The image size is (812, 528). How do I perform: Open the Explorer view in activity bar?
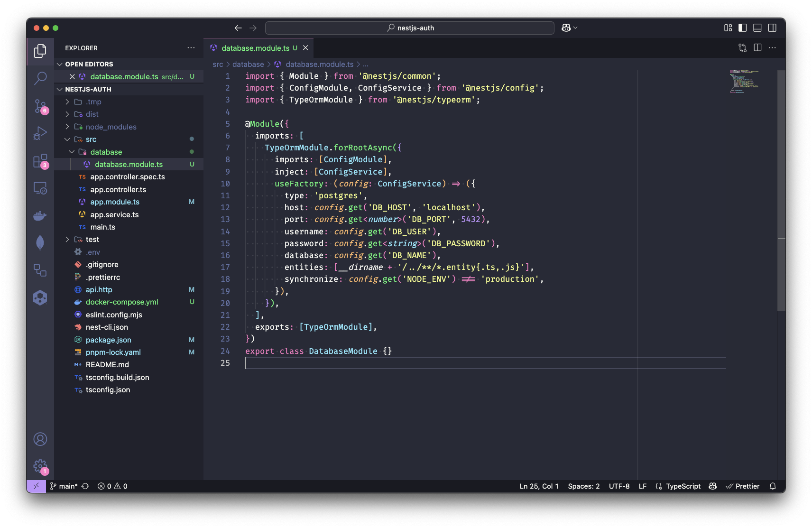[x=40, y=51]
